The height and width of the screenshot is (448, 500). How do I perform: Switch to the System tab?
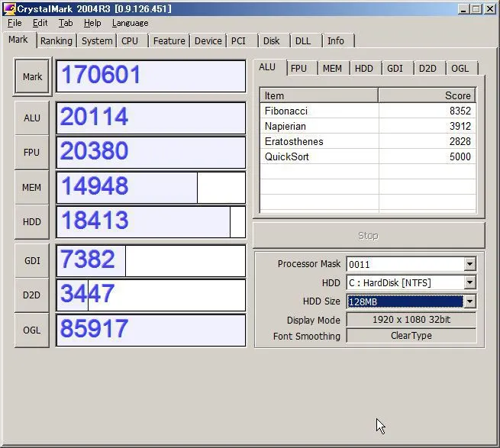point(97,40)
